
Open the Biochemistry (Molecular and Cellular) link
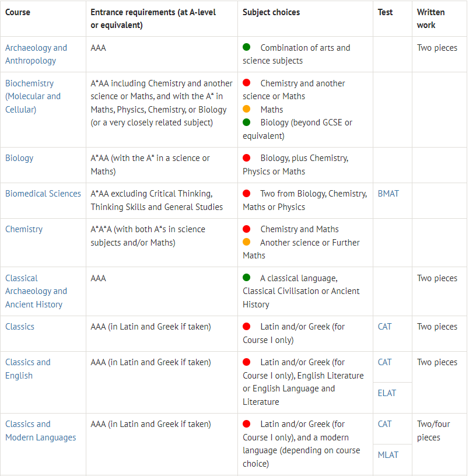(x=33, y=96)
